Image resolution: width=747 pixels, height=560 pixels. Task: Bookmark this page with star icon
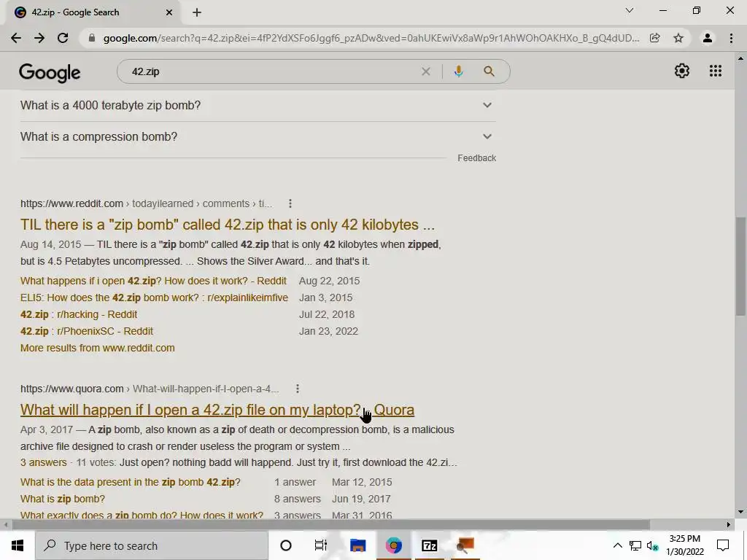[x=678, y=38]
